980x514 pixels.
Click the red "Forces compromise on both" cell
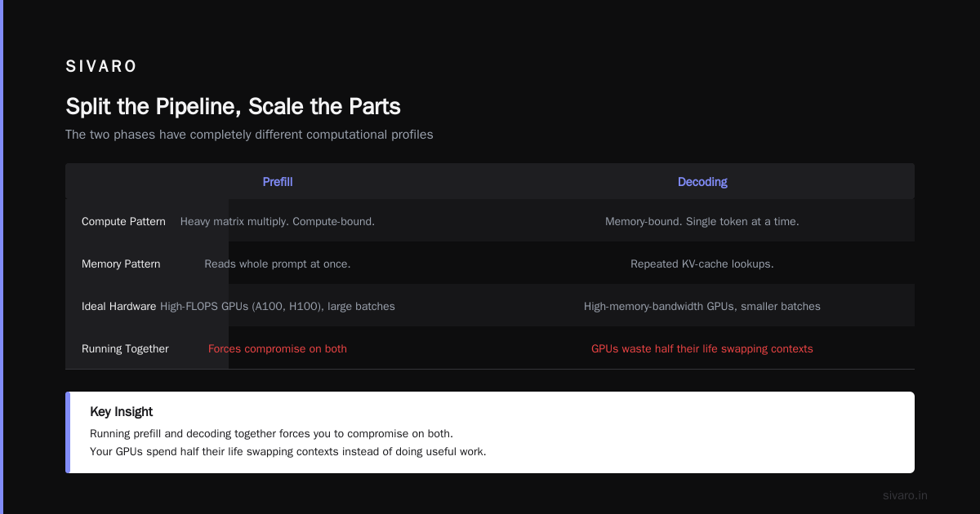[x=278, y=348]
